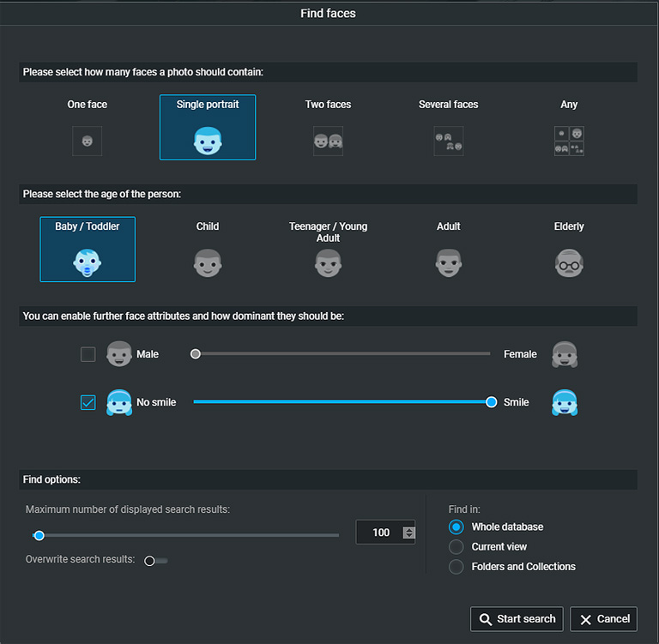Click the maximum search results slider handle

(39, 536)
